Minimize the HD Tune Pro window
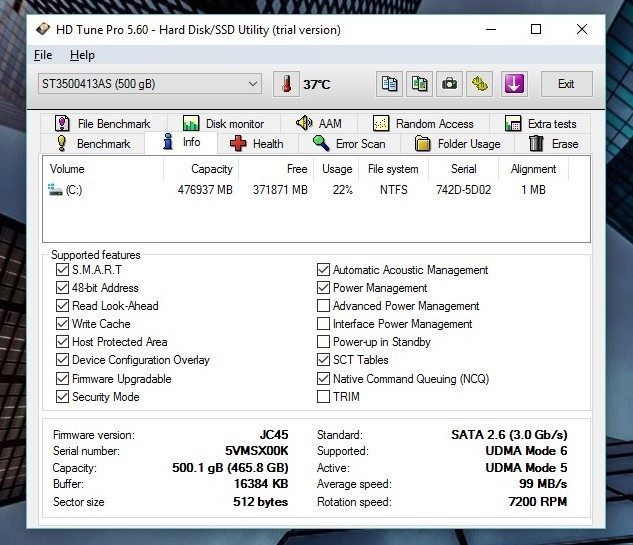The height and width of the screenshot is (545, 633). 491,29
